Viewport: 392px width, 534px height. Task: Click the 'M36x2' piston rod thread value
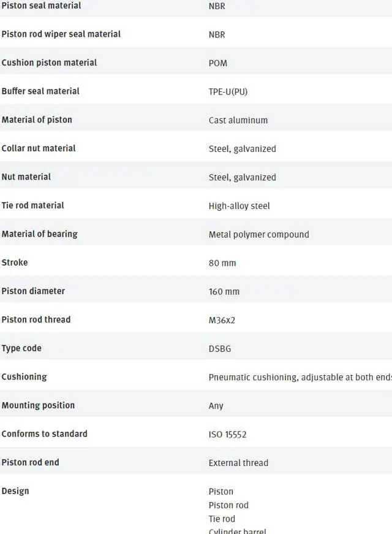pyautogui.click(x=222, y=320)
